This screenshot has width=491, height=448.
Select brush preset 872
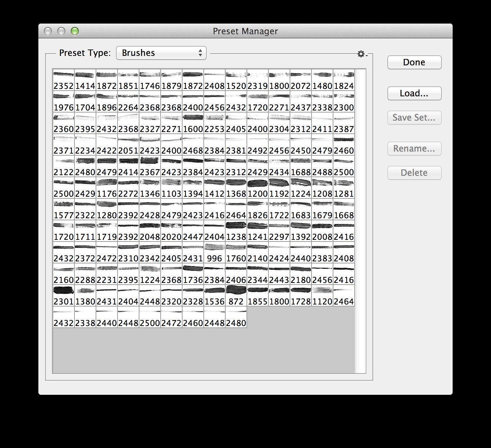click(x=236, y=296)
